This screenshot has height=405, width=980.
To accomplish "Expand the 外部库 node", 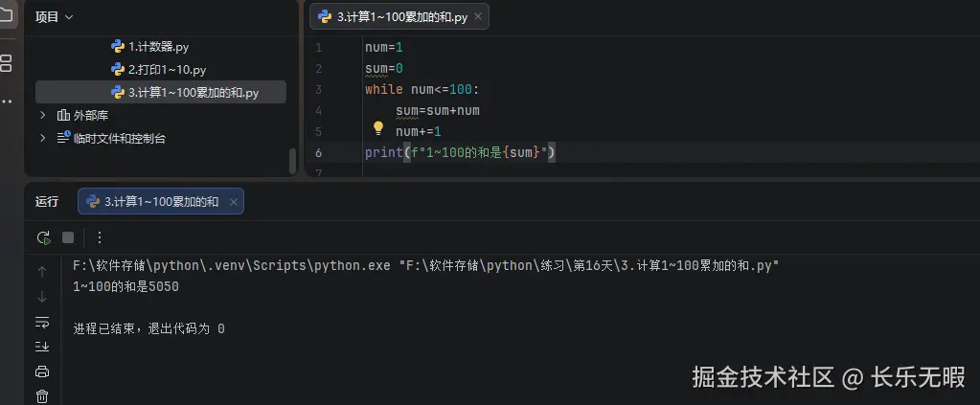I will pyautogui.click(x=42, y=115).
